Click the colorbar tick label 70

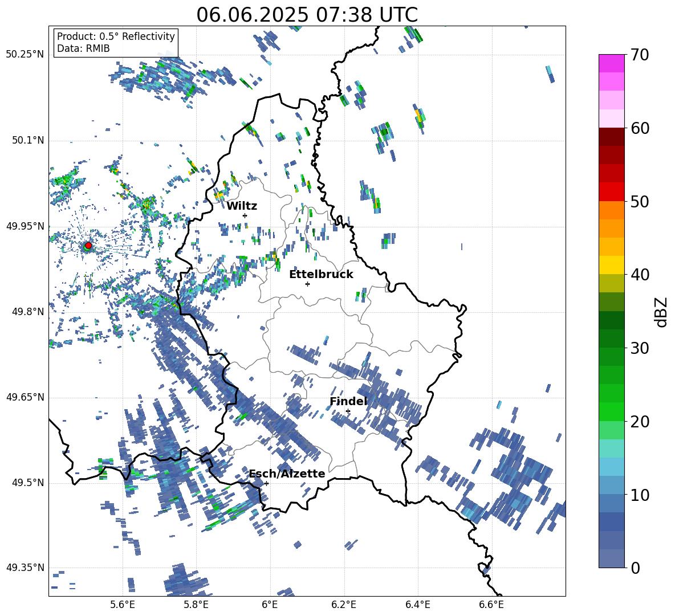pos(640,55)
